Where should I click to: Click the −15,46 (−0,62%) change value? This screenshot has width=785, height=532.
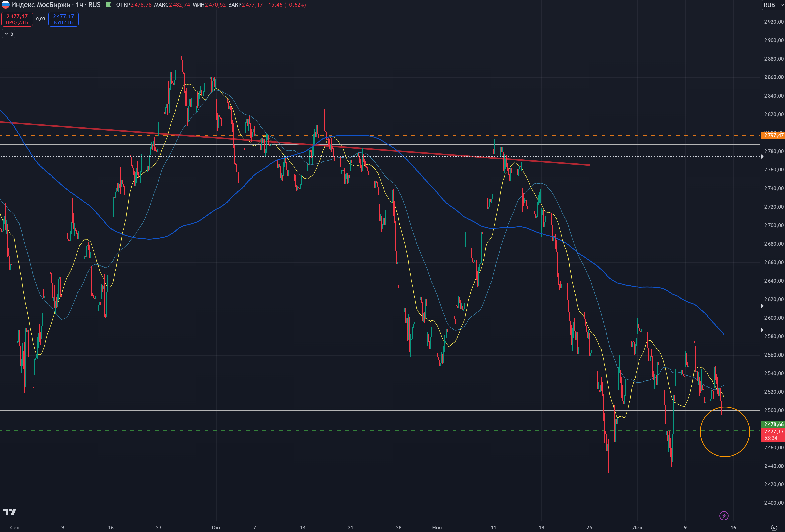click(285, 5)
